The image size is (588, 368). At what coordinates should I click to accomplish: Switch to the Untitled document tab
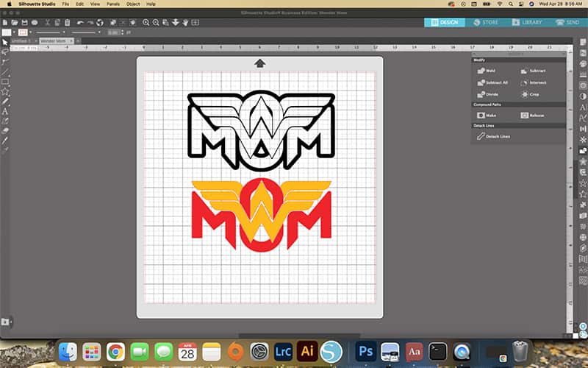pyautogui.click(x=24, y=40)
